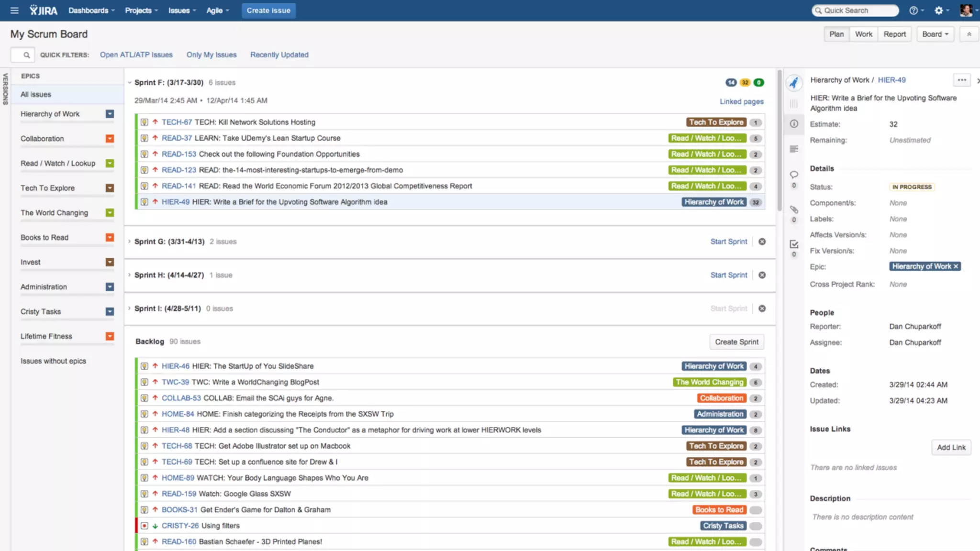Click the description lines icon
The height and width of the screenshot is (551, 980).
tap(794, 149)
